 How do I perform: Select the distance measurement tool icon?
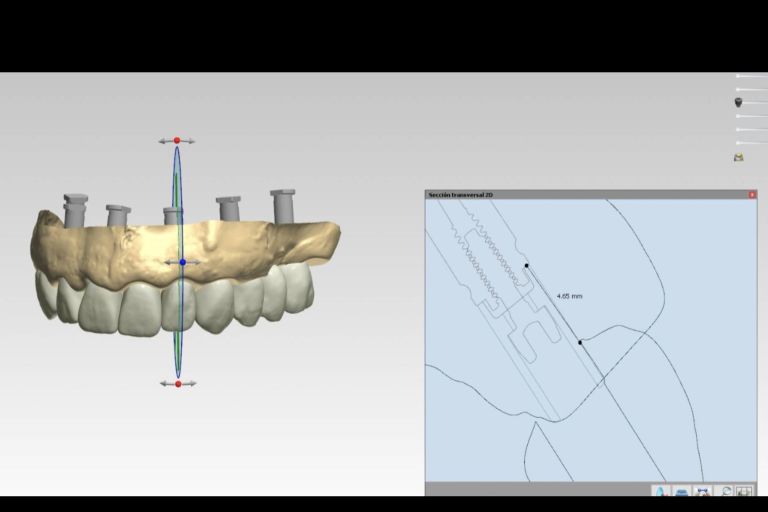tap(702, 491)
